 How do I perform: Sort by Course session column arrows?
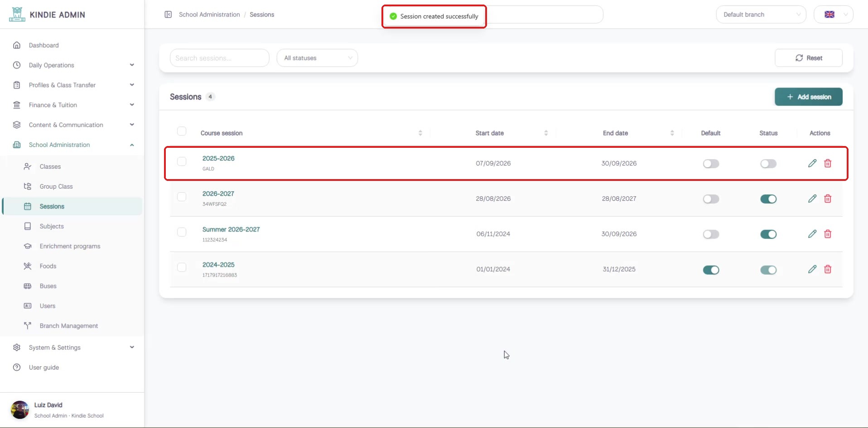(x=420, y=133)
